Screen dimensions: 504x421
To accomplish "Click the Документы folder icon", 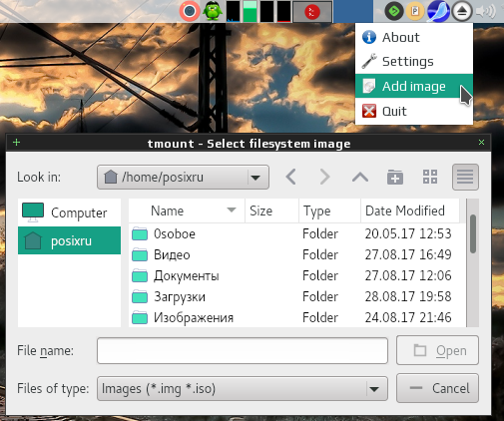I will tap(140, 276).
